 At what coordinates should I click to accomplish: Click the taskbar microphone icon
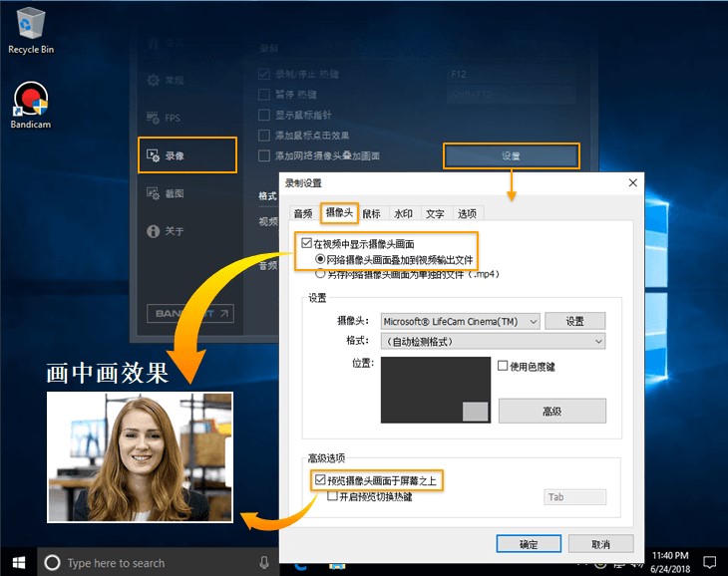coord(264,562)
